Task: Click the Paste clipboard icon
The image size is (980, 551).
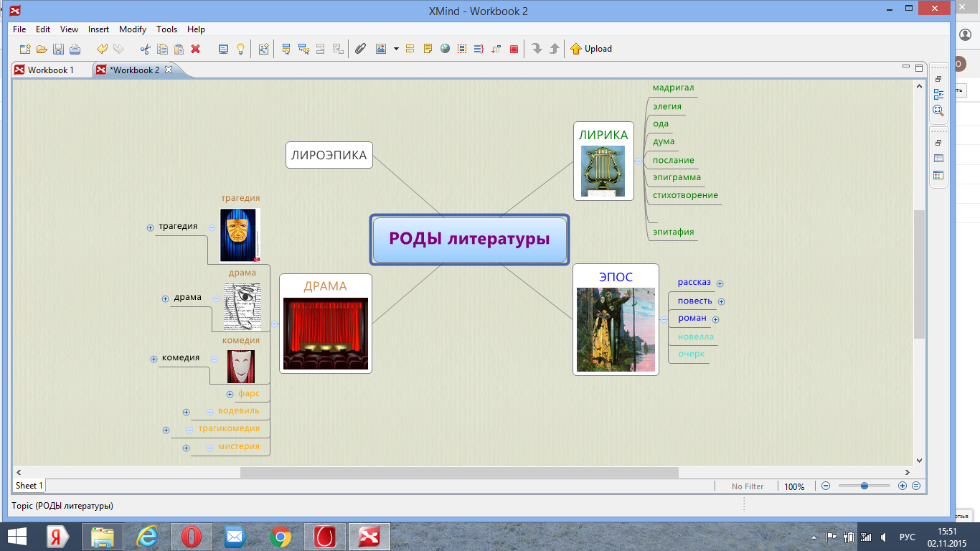Action: coord(179,49)
